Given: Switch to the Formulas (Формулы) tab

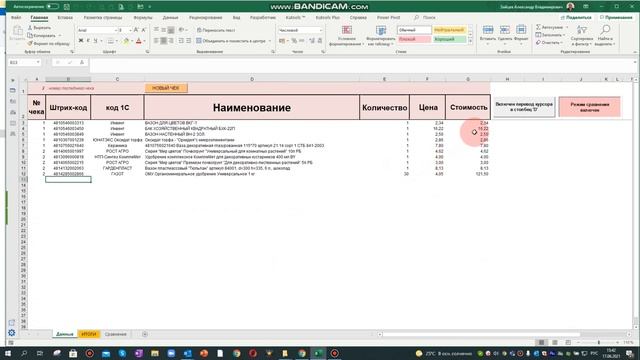Looking at the screenshot, I should click(x=143, y=18).
